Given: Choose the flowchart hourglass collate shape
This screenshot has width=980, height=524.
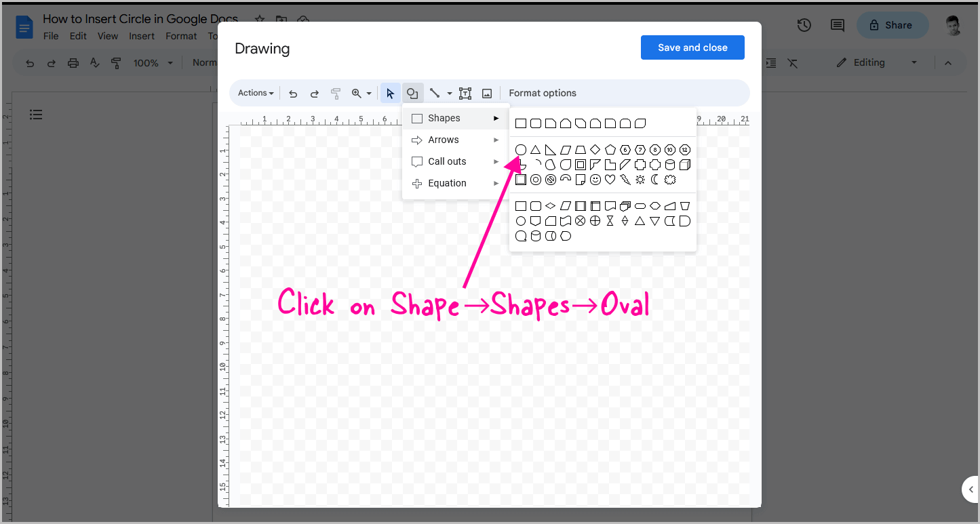Looking at the screenshot, I should tap(610, 221).
